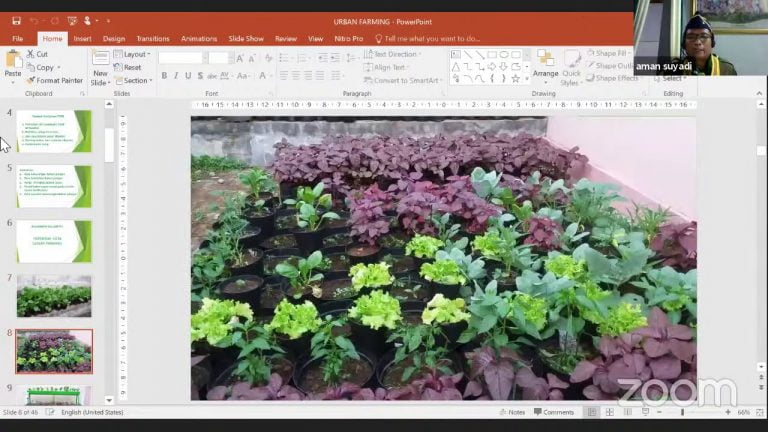
Task: Insert a New Slide
Action: pyautogui.click(x=100, y=68)
